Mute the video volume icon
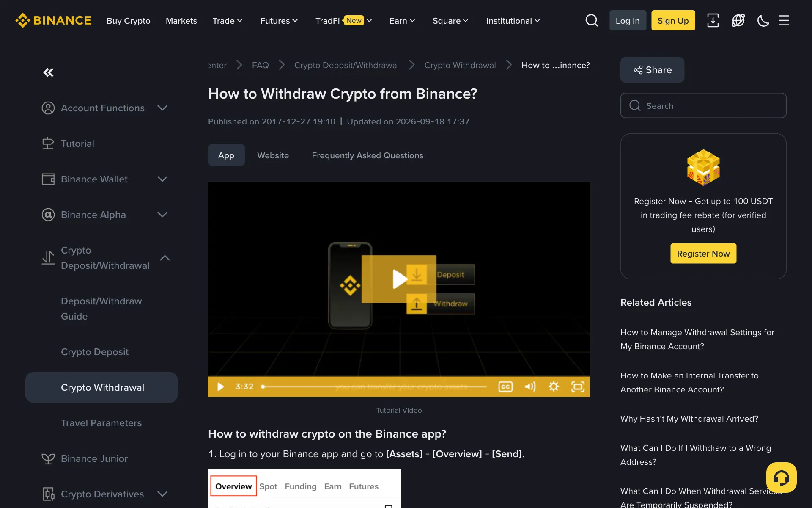812x508 pixels. tap(530, 387)
